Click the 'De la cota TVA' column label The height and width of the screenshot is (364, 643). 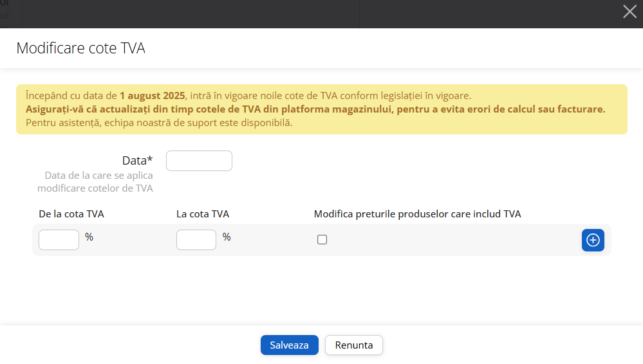click(71, 214)
